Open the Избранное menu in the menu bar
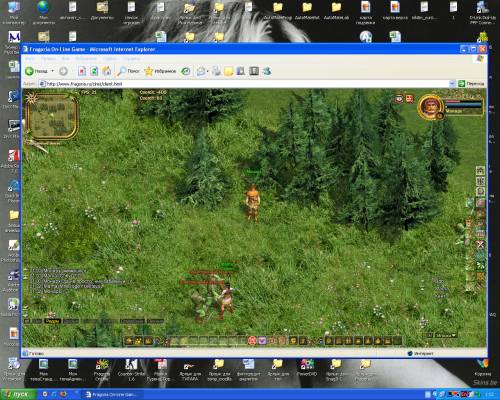Screen dimensions: 500x400 point(86,59)
